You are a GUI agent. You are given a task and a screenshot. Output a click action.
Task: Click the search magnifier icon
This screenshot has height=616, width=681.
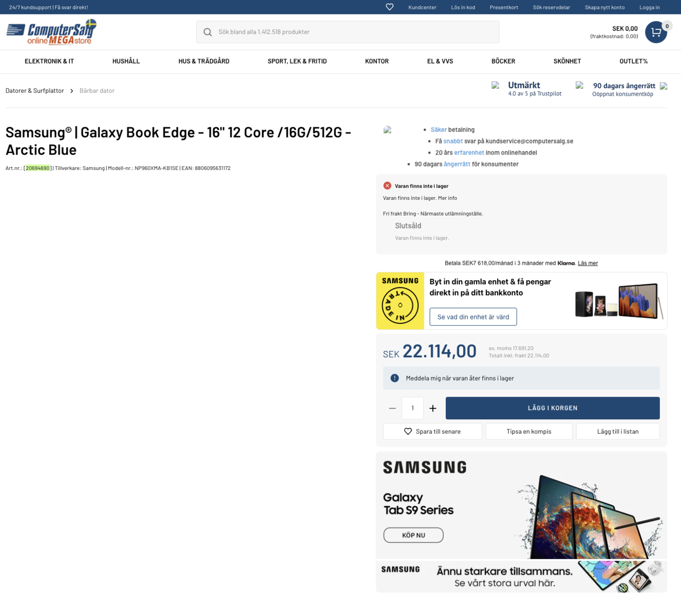207,32
